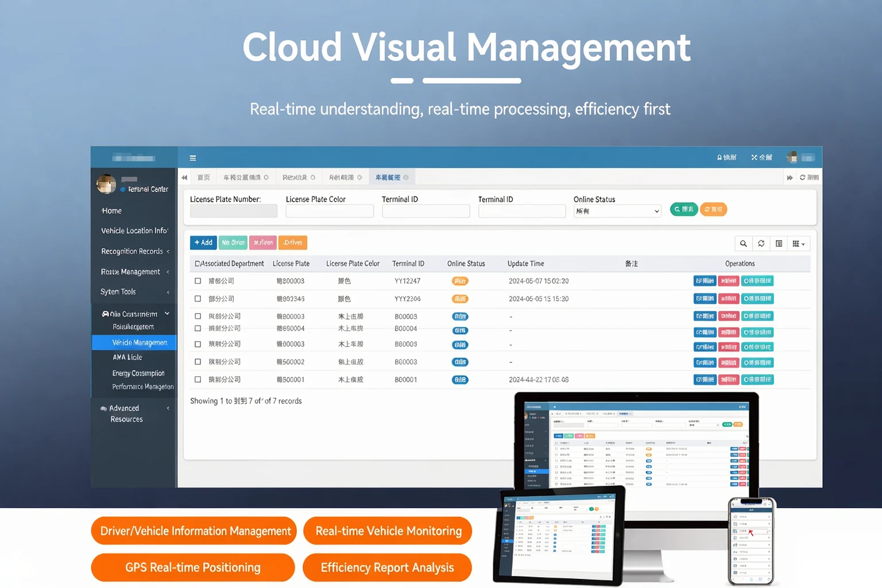882x588 pixels.
Task: Focus the License Plate Number input field
Action: coord(234,211)
